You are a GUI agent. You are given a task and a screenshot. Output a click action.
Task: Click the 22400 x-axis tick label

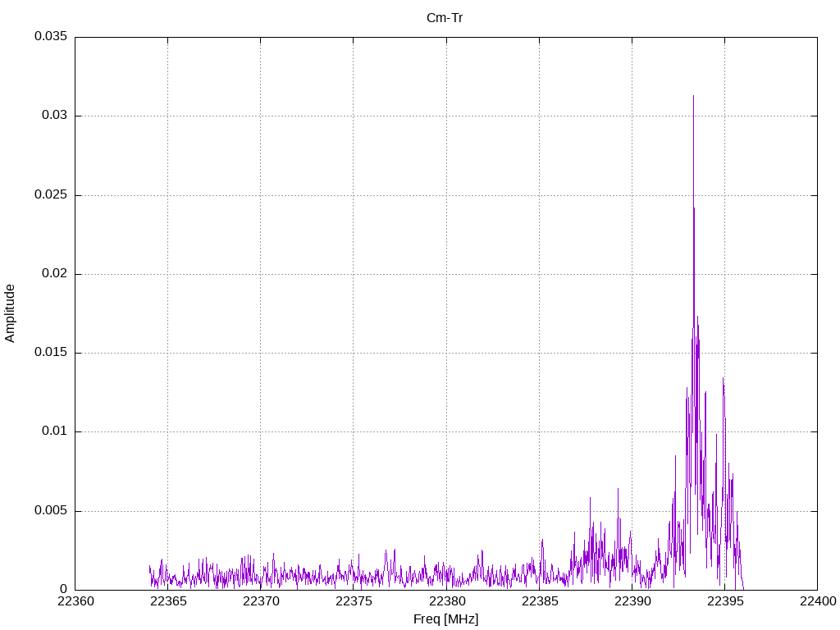point(817,603)
